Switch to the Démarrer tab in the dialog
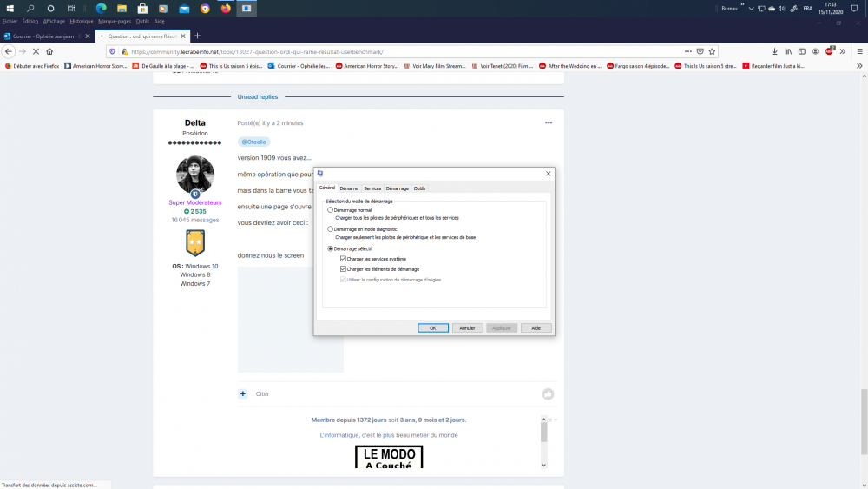 click(349, 188)
